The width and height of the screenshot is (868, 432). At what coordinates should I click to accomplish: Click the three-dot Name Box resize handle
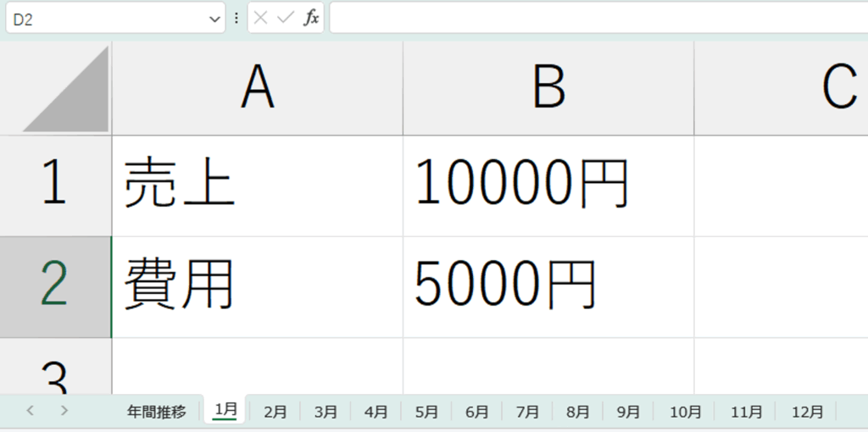(236, 18)
